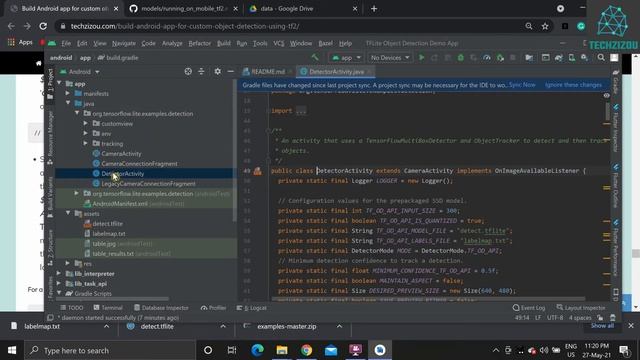Open the No Devices dropdown
640x360 pixels.
389,58
